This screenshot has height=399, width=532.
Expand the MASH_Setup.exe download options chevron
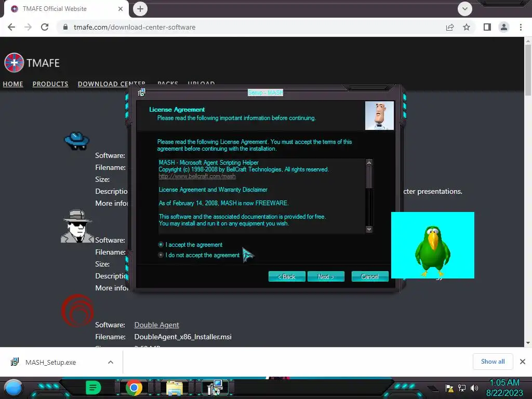point(111,362)
